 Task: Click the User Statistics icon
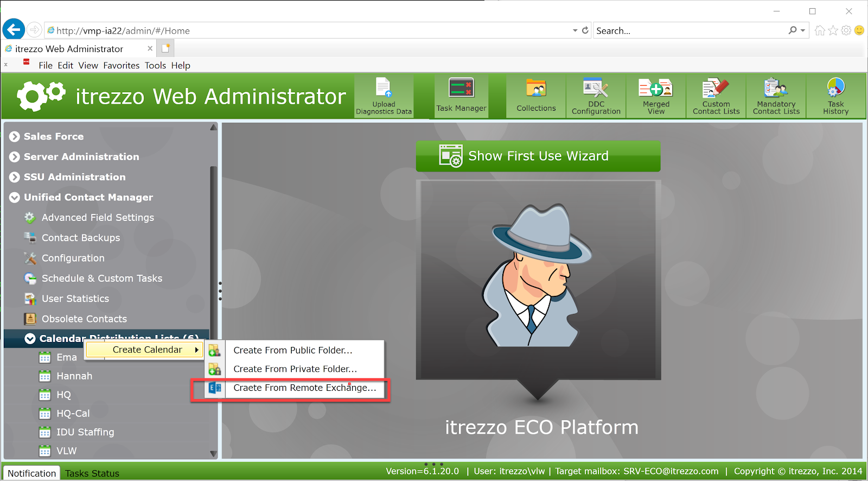click(30, 299)
